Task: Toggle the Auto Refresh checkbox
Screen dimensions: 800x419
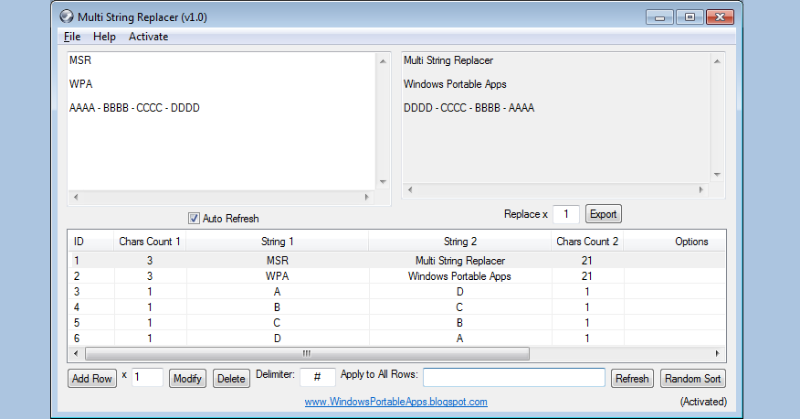Action: pos(193,218)
